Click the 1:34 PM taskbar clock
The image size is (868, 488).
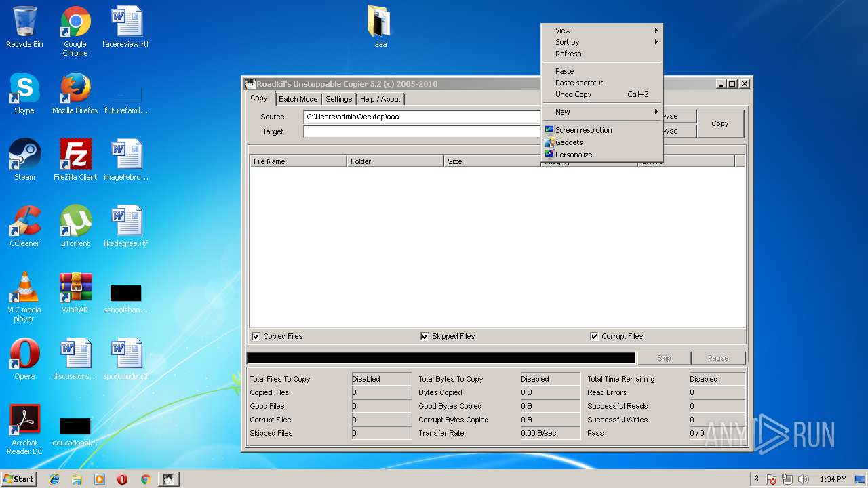[x=833, y=479]
